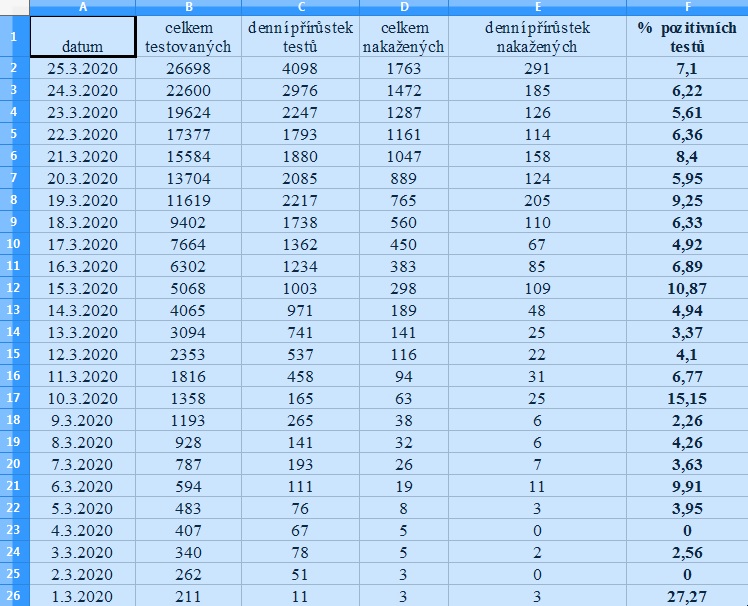Click the column F header

pos(686,6)
